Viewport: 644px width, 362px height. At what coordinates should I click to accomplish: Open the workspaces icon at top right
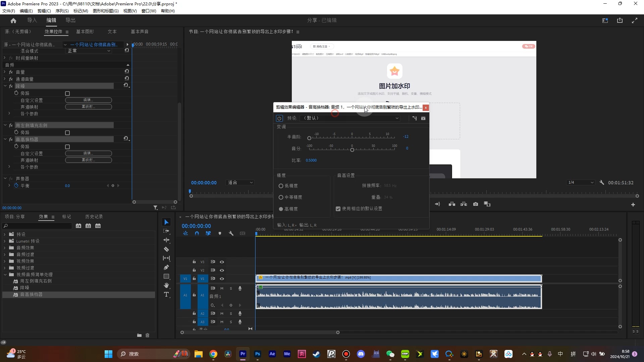605,20
